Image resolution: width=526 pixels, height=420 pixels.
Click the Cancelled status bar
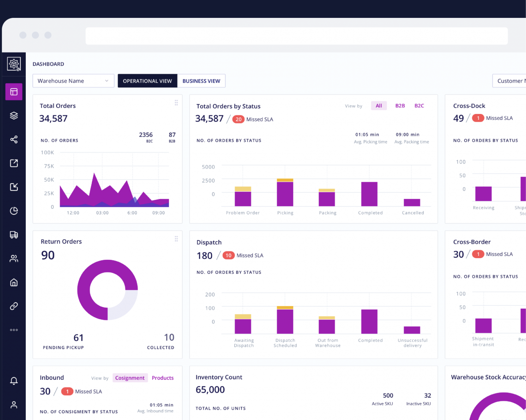point(412,202)
